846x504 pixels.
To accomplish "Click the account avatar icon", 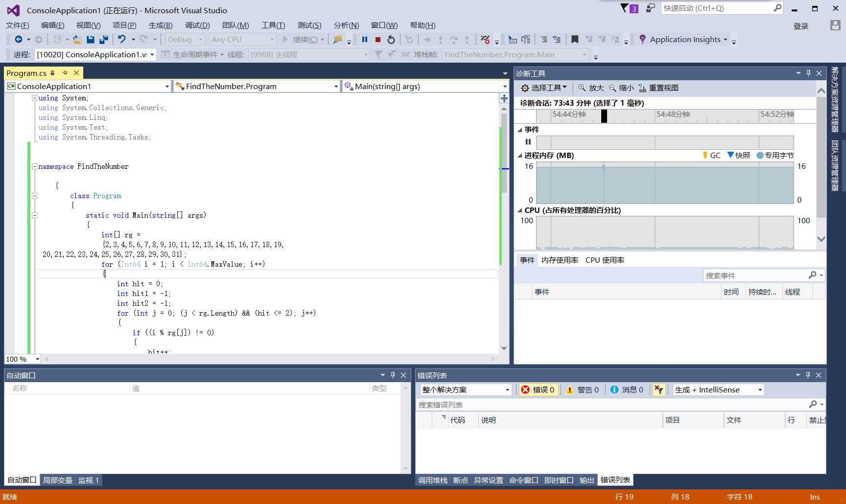I will click(x=835, y=25).
